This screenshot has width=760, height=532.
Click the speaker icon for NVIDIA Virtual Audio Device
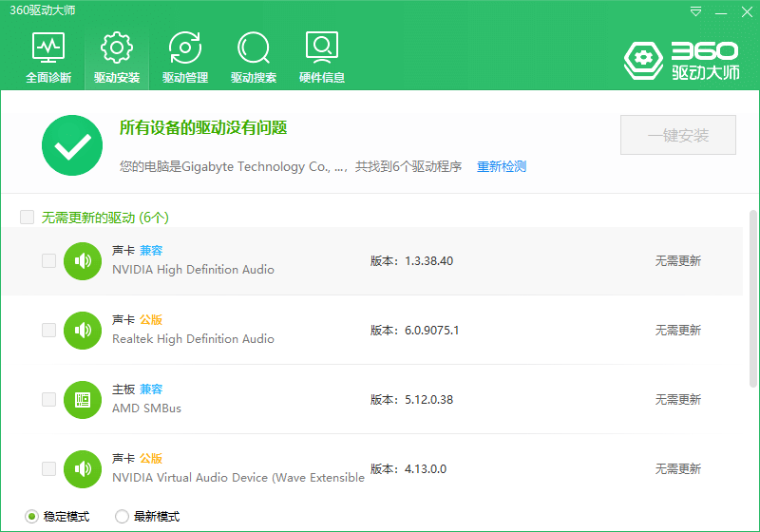(83, 469)
